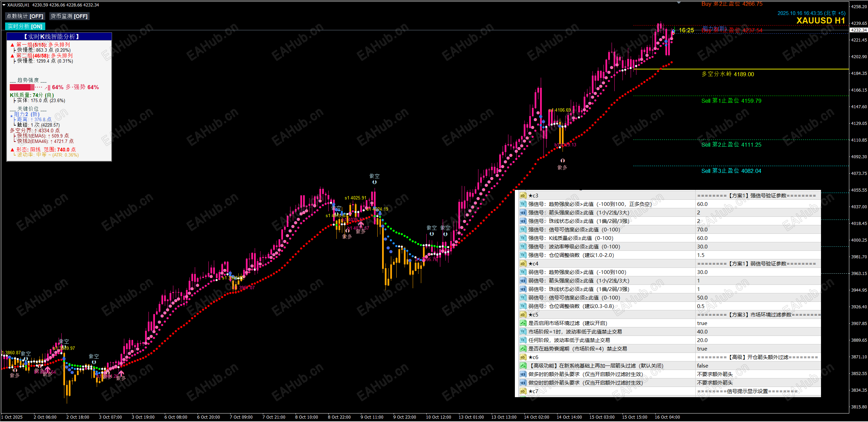Click the 70.0 value of 强信号 信号可信度
The height and width of the screenshot is (422, 868).
click(x=702, y=229)
